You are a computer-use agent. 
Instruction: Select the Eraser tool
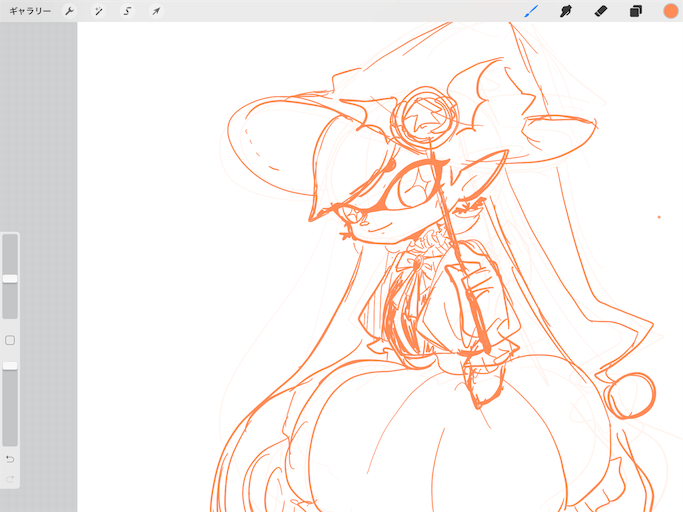point(601,11)
